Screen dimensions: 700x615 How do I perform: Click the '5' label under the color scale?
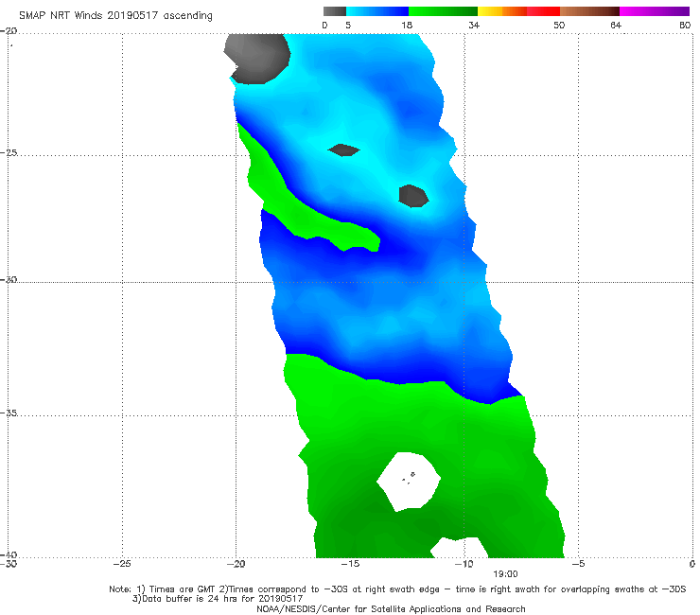point(348,25)
